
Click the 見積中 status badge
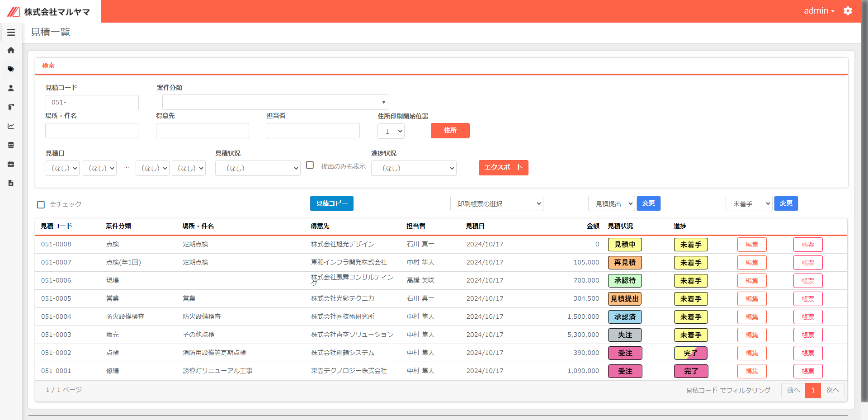click(625, 245)
